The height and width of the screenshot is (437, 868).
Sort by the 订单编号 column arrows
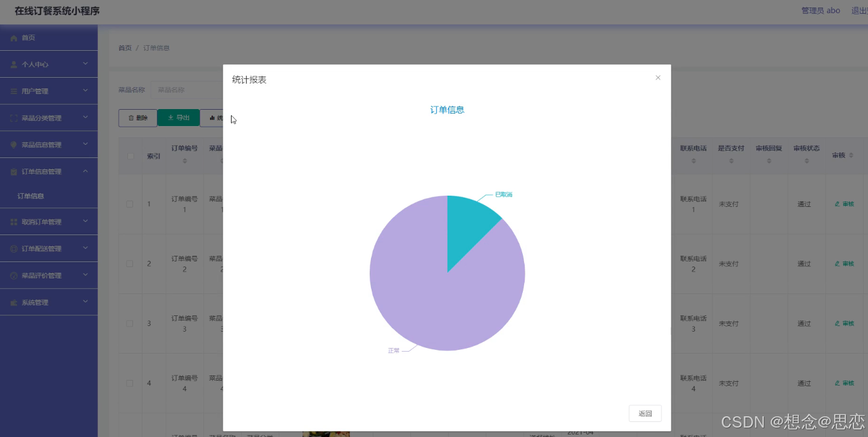pos(185,161)
